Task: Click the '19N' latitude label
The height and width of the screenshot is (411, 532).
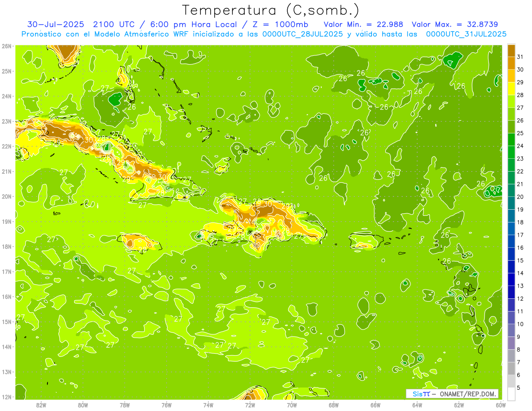Action: (x=7, y=222)
